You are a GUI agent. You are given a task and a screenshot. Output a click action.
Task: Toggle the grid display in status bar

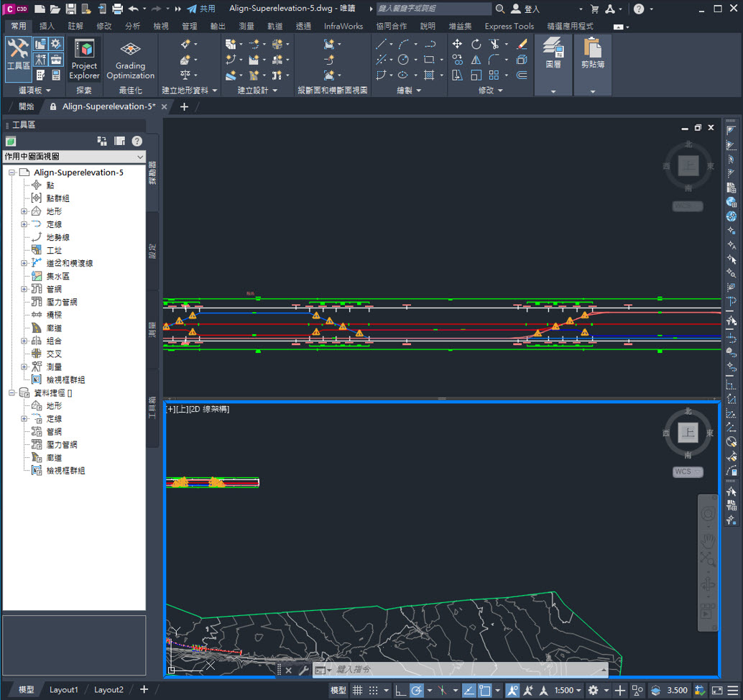pos(357,690)
